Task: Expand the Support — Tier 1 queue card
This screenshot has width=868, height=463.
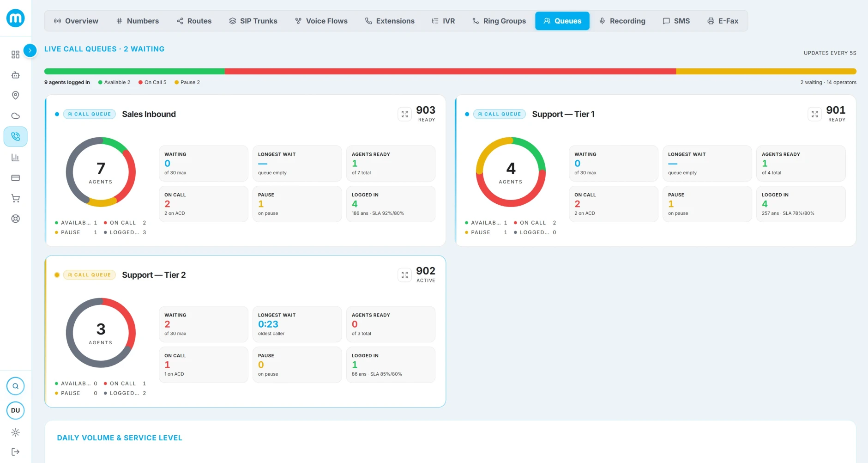Action: pyautogui.click(x=814, y=114)
